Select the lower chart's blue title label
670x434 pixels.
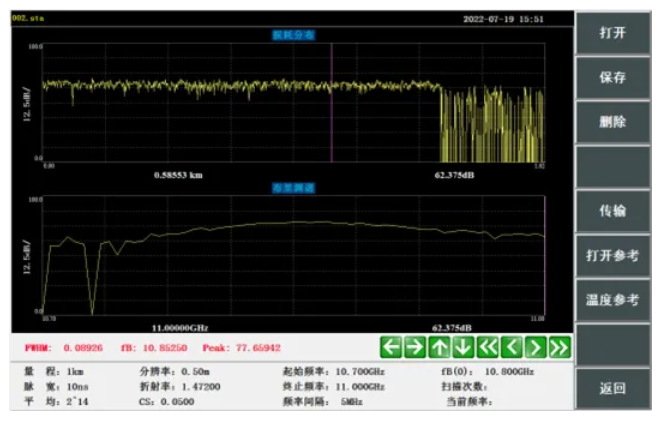tap(293, 187)
